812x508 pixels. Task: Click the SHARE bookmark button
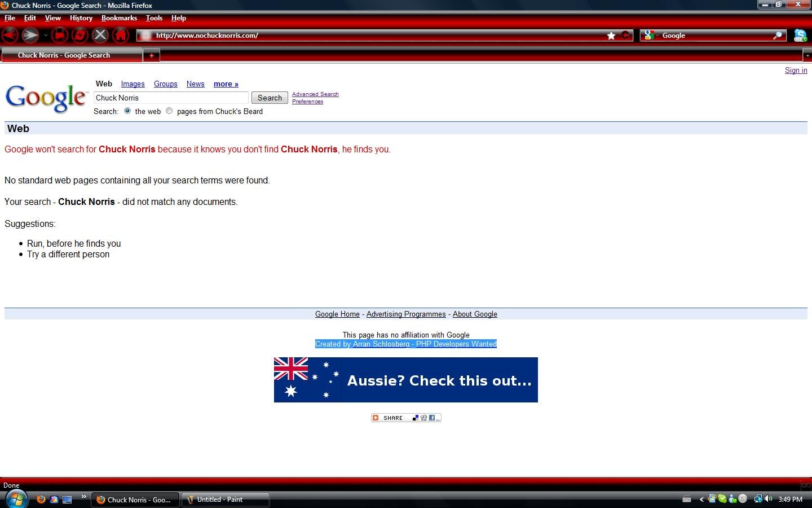point(406,418)
